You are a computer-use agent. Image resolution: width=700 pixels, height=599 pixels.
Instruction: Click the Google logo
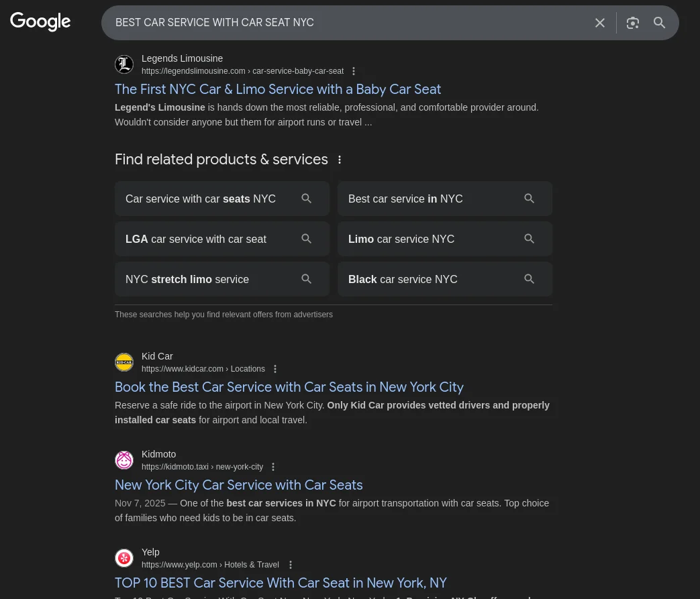(40, 22)
